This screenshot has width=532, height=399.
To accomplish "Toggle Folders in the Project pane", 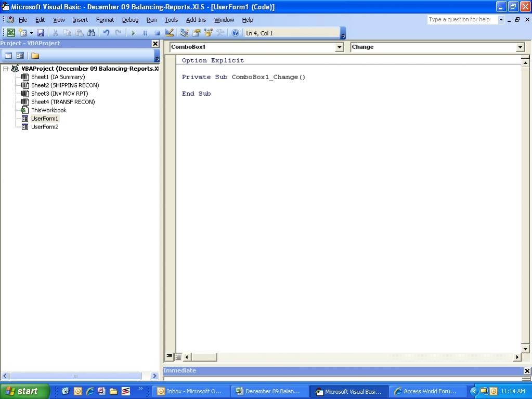I will [x=35, y=56].
